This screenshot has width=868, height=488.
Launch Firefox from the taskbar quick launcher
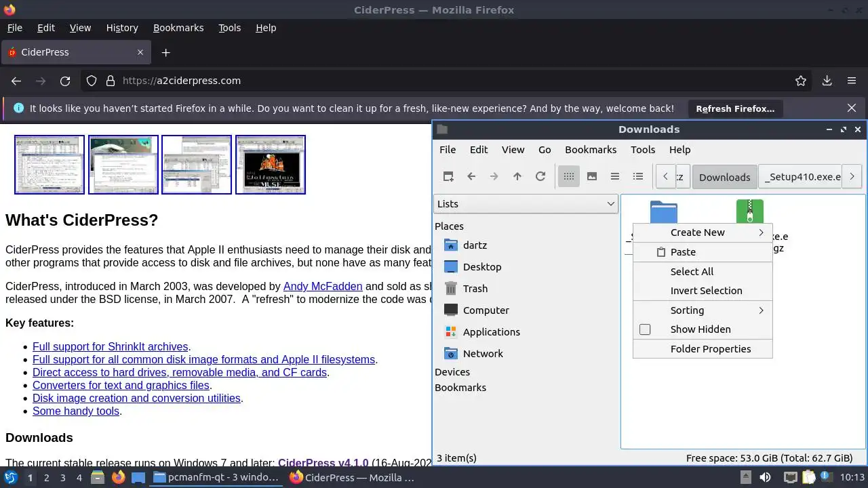coord(118,477)
